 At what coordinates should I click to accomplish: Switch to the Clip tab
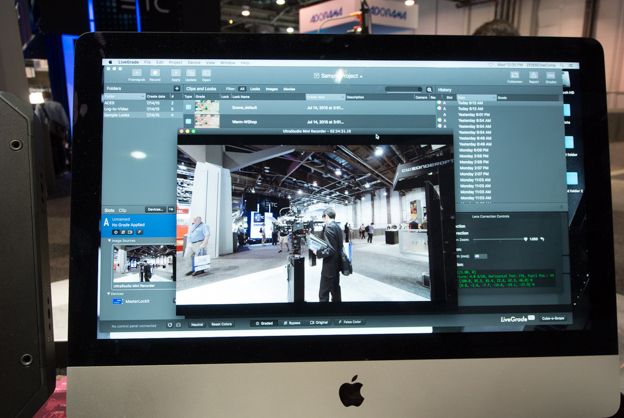point(123,210)
